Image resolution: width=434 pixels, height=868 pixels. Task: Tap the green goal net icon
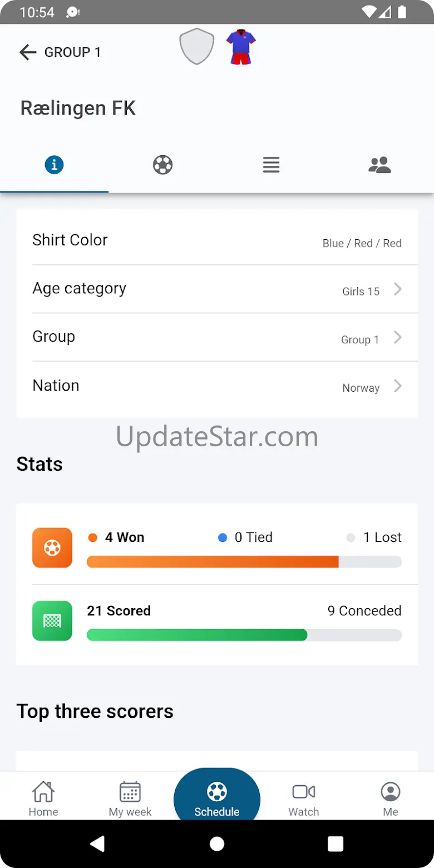coord(52,620)
